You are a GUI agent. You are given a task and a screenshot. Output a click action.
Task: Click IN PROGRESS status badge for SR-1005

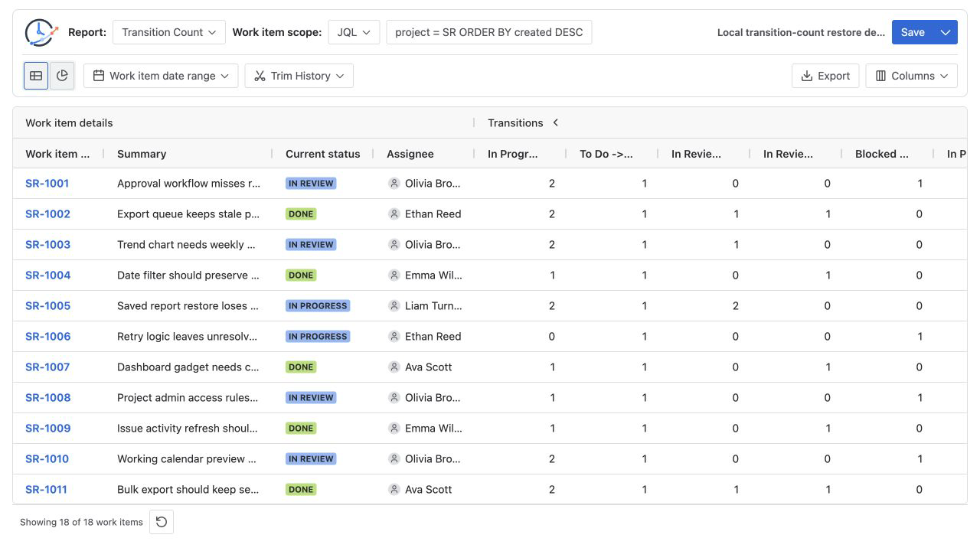point(318,305)
